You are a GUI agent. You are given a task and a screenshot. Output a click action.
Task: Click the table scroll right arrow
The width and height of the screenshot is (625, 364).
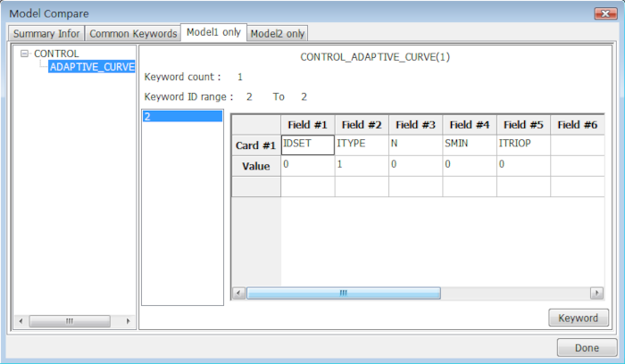(x=596, y=294)
